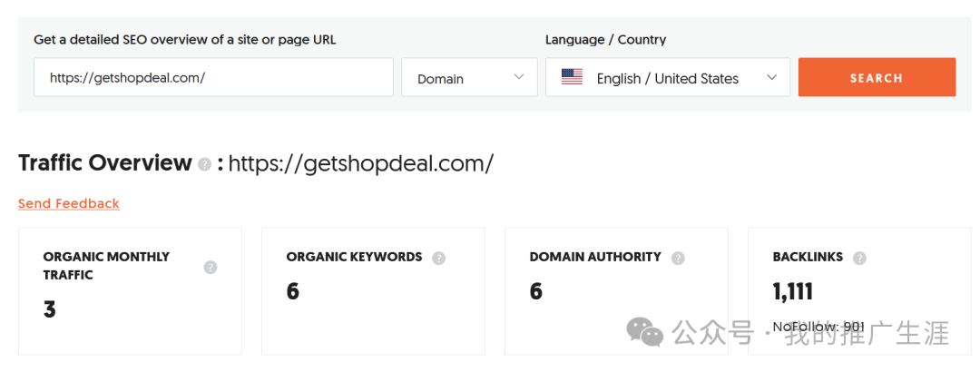Click the WeChat logo in the watermark

click(645, 333)
